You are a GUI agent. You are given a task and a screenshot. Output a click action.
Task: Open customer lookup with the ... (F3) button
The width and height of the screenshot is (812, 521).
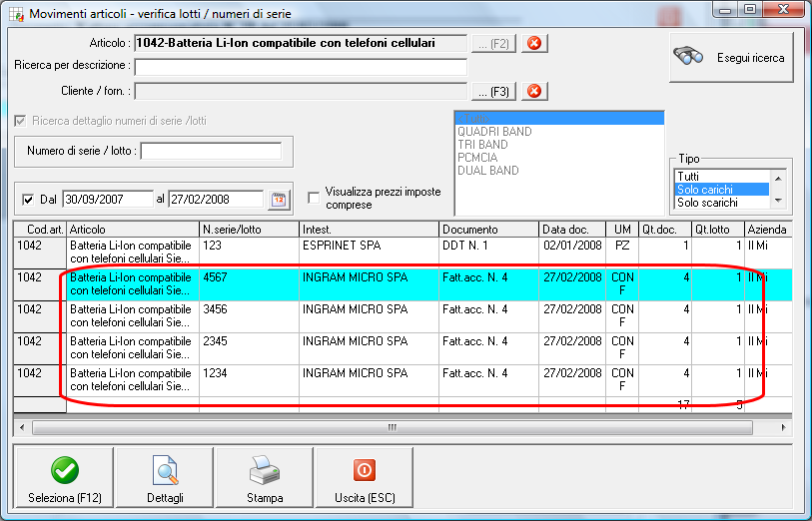(x=493, y=92)
